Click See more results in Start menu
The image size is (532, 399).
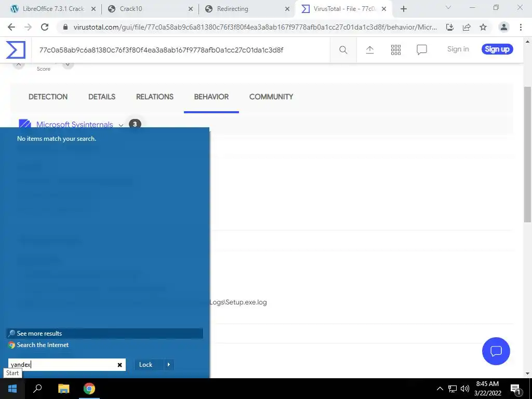point(104,334)
